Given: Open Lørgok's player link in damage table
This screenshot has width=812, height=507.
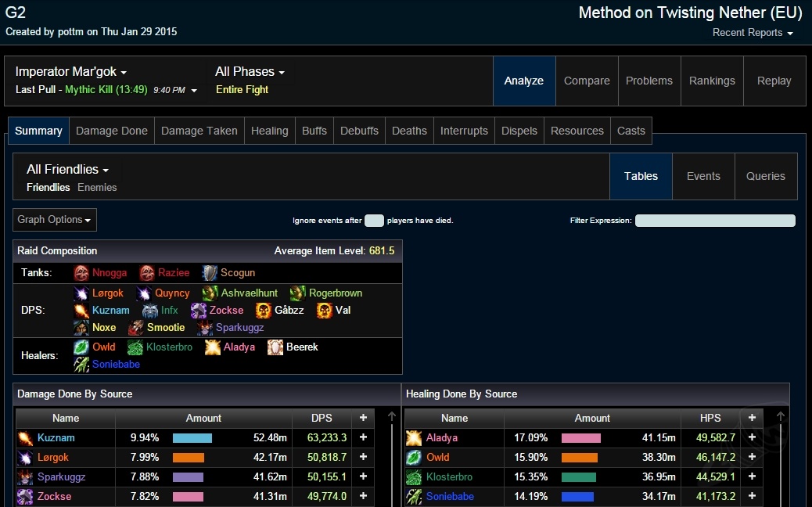Looking at the screenshot, I should (53, 458).
